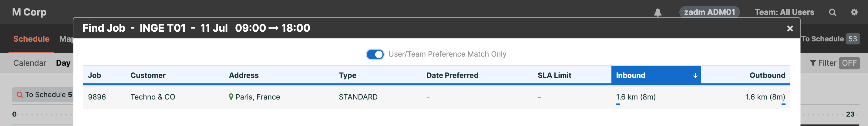Open the zadm ADM01 user badge
Viewport: 868px width, 126px height.
click(x=709, y=12)
